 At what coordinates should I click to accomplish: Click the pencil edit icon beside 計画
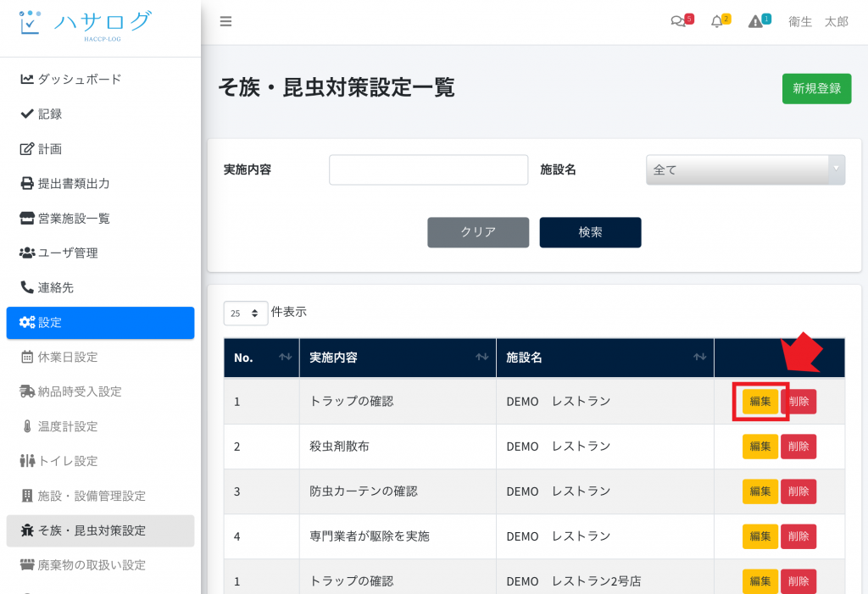[27, 149]
